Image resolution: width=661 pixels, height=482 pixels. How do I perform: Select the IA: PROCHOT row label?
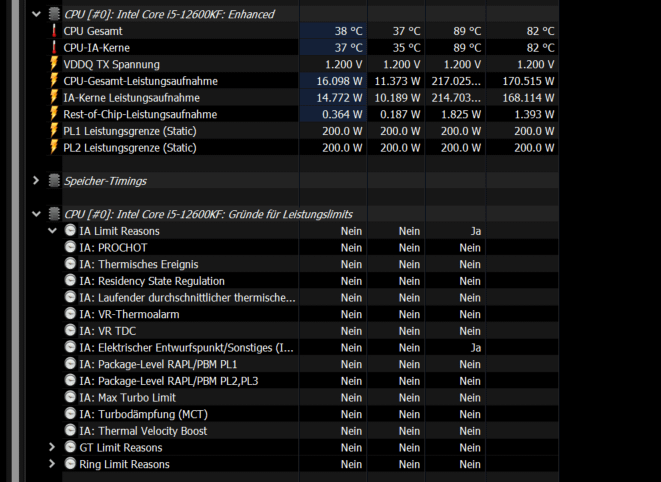coord(113,248)
